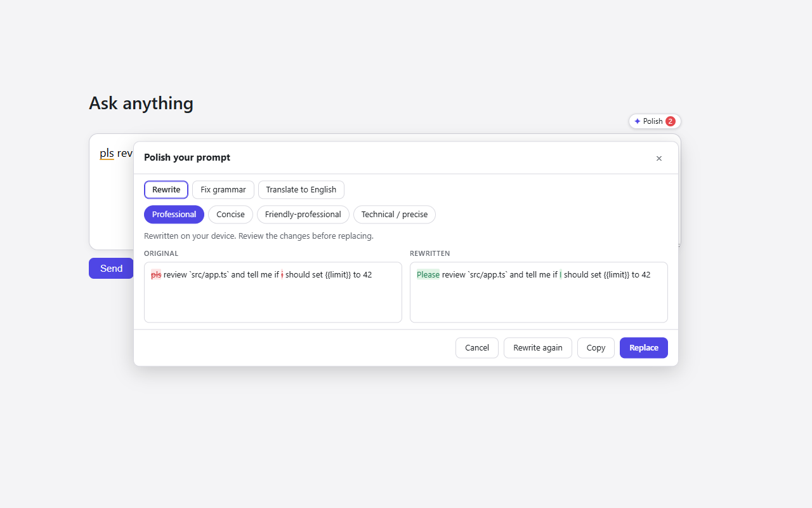The image size is (812, 508).
Task: Click inside the Original text box
Action: [x=273, y=292]
